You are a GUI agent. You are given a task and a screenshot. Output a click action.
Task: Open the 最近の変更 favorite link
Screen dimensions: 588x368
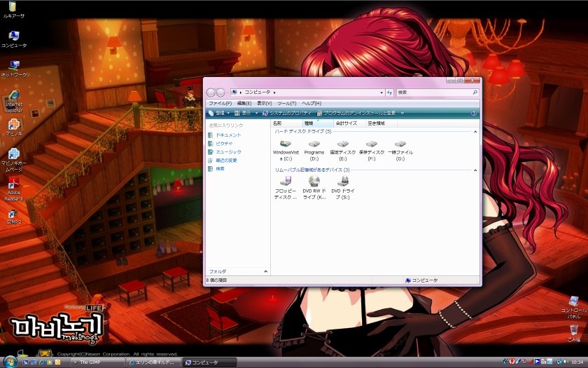[x=223, y=161]
